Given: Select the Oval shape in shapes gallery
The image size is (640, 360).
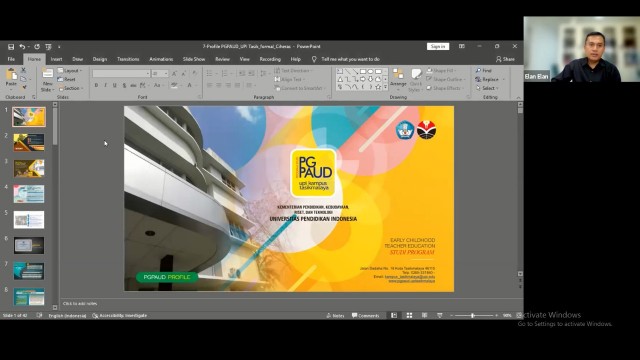Looking at the screenshot, I should pos(370,71).
